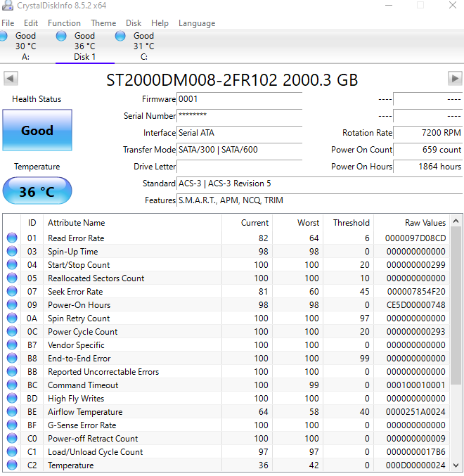464x476 pixels.
Task: Click status icon for Power-off Retract Count
Action: (12, 438)
